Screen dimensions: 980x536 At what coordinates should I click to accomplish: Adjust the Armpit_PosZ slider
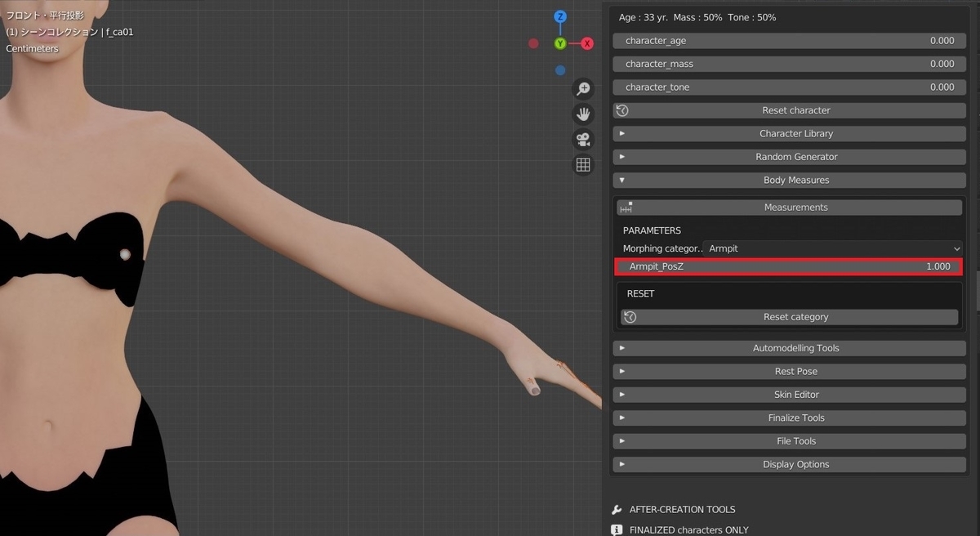(789, 266)
